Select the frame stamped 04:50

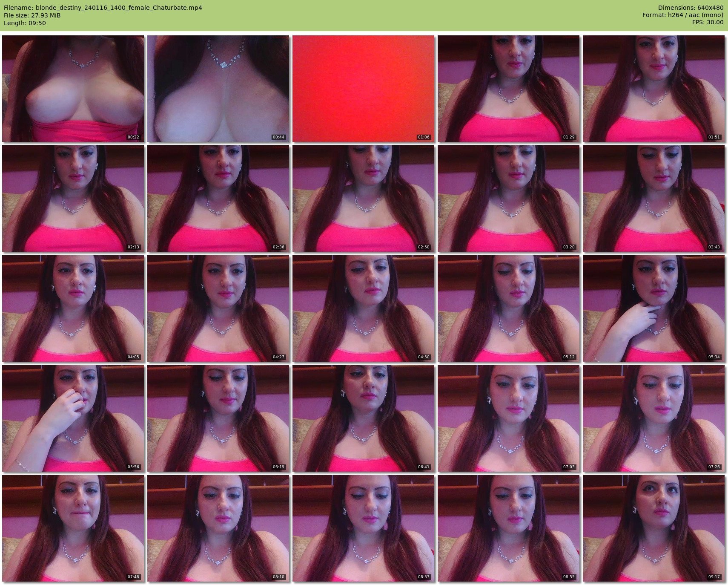pyautogui.click(x=363, y=308)
